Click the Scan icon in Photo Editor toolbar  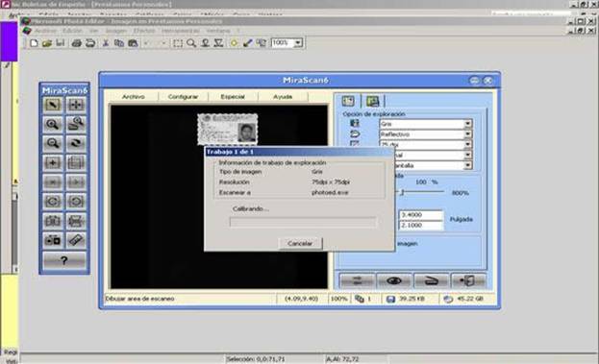click(x=90, y=42)
